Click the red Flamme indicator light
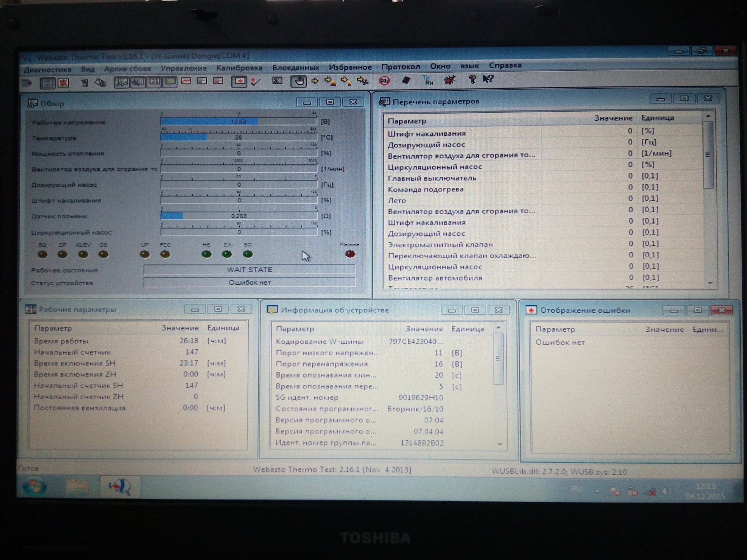Image resolution: width=747 pixels, height=560 pixels. click(x=350, y=254)
